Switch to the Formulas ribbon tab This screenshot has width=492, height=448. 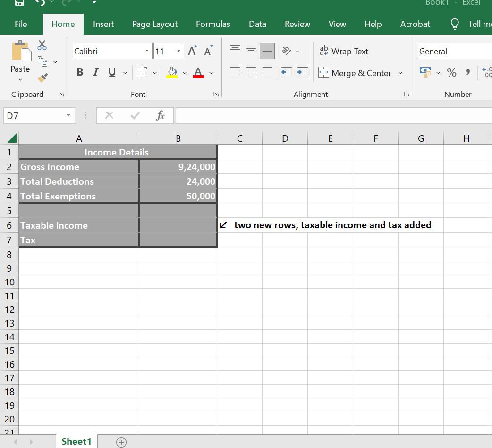[213, 24]
